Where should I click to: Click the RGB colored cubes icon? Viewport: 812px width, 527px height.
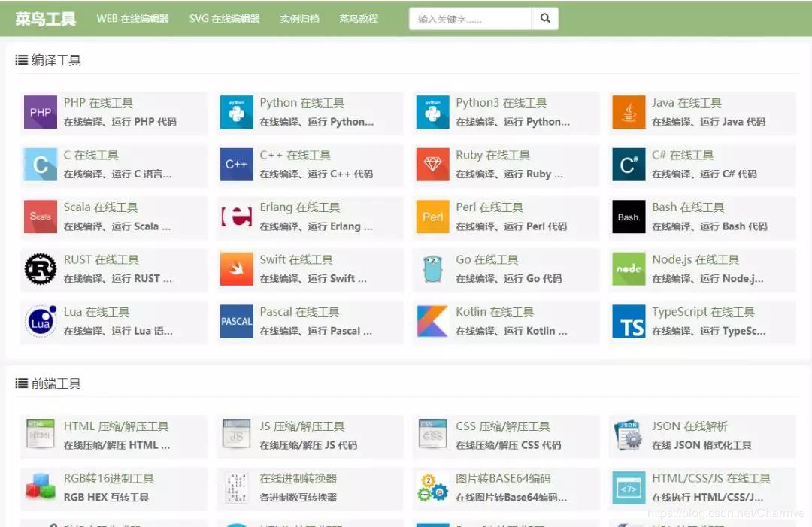pyautogui.click(x=41, y=486)
